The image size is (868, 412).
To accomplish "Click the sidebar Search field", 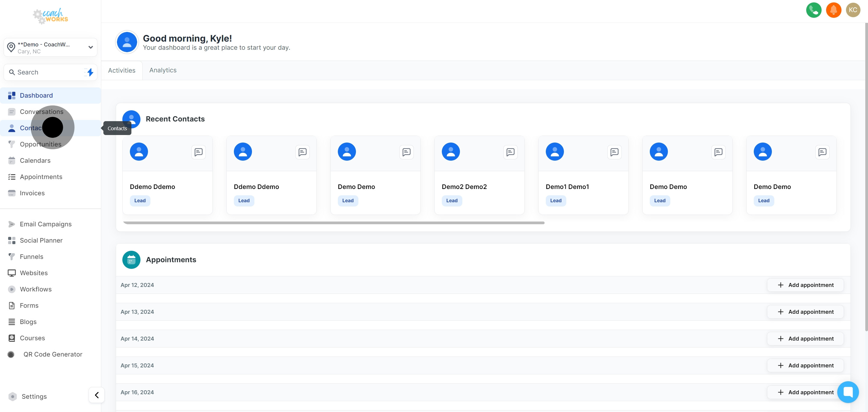I will (x=46, y=72).
